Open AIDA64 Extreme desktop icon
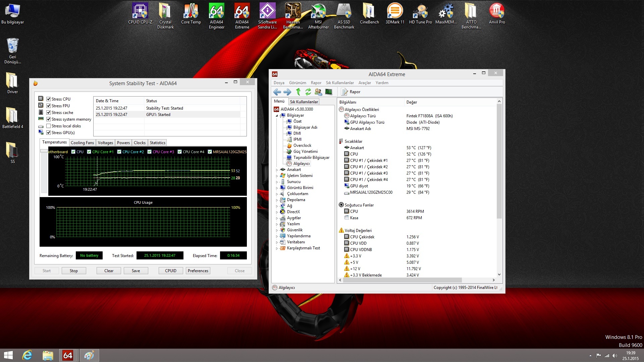This screenshot has height=362, width=644. [242, 16]
